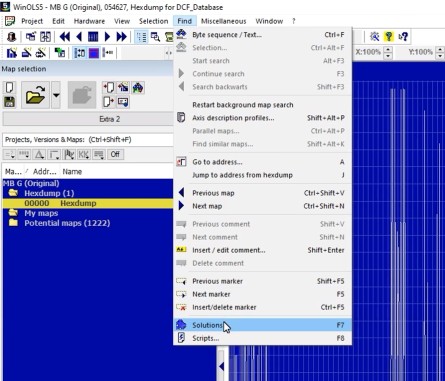
Task: Select the MB G (Original) project row
Action: 88,183
